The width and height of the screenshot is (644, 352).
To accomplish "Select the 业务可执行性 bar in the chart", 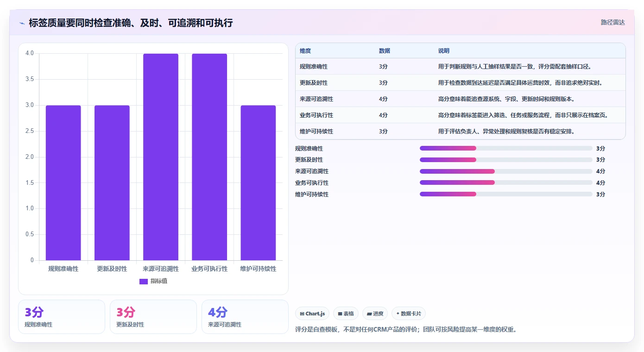I will click(209, 157).
